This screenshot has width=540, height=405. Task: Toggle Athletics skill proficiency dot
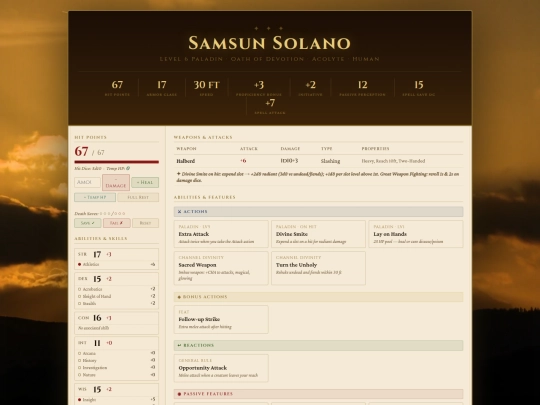pyautogui.click(x=80, y=264)
